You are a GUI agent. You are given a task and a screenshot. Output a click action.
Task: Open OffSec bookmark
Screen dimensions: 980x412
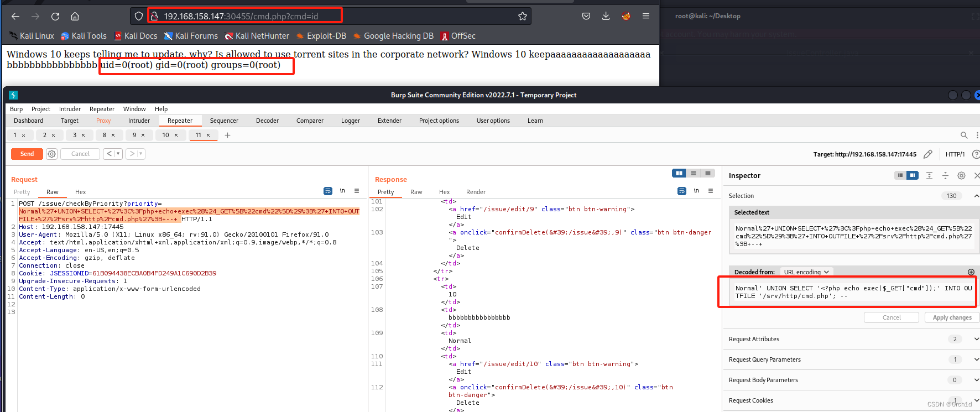click(x=458, y=36)
